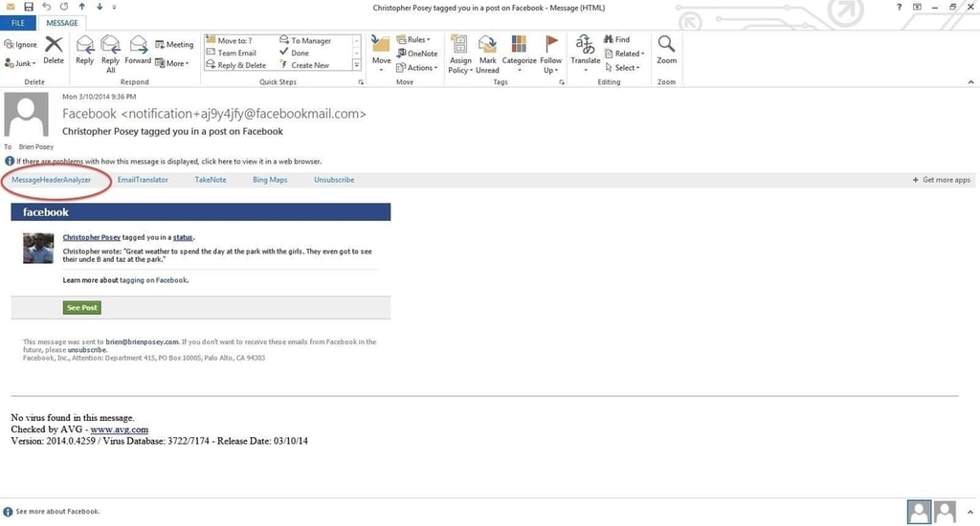Image resolution: width=980 pixels, height=526 pixels.
Task: Delete this message with the X icon
Action: coord(54,50)
